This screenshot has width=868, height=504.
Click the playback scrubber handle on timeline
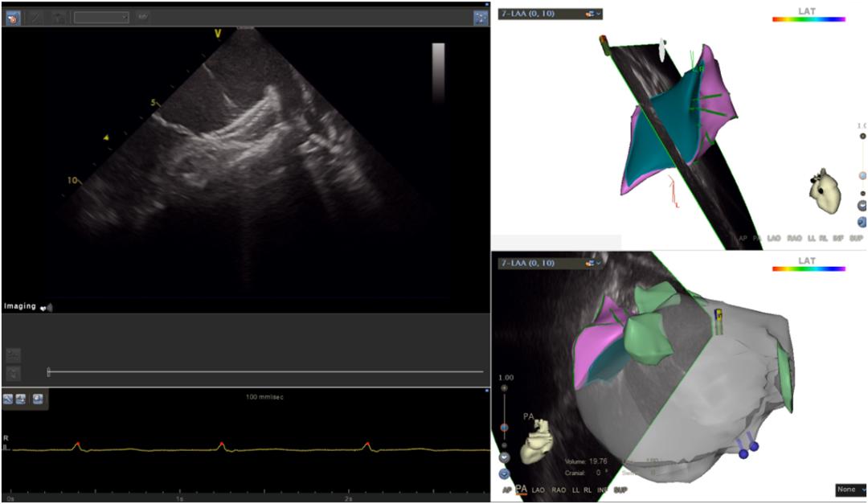point(49,372)
